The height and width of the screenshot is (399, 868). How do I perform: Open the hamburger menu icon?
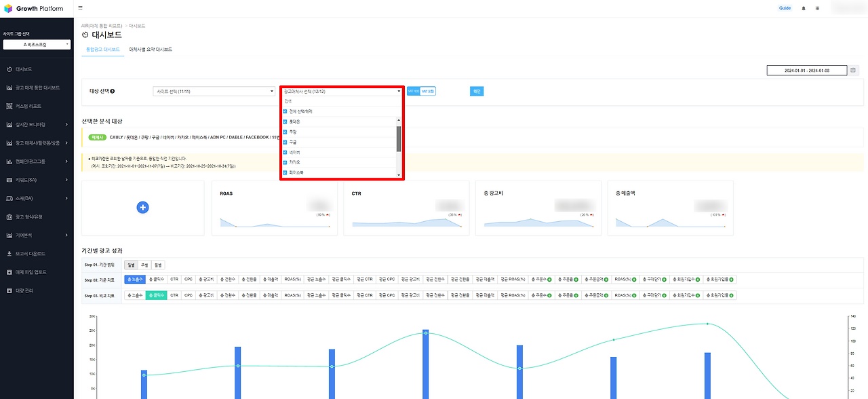81,8
